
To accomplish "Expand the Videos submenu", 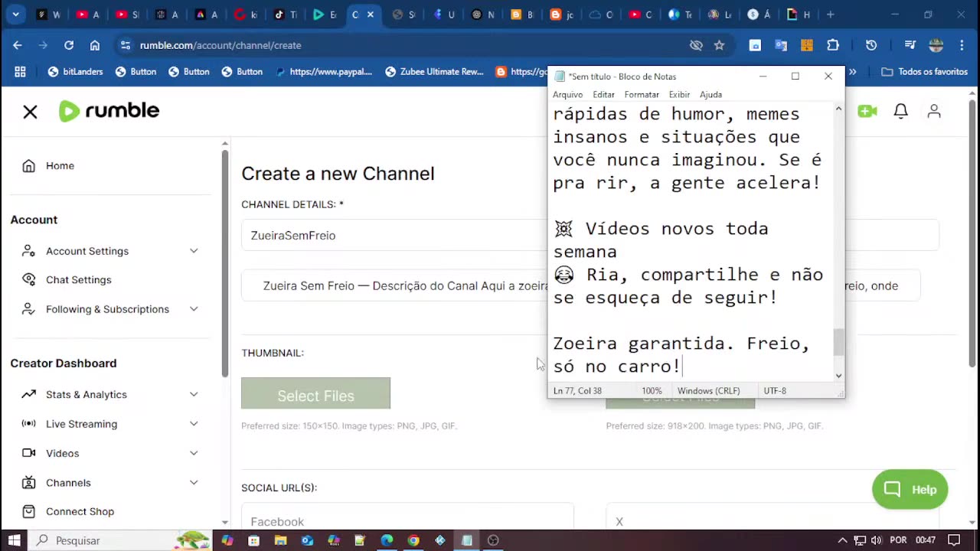I will [194, 453].
